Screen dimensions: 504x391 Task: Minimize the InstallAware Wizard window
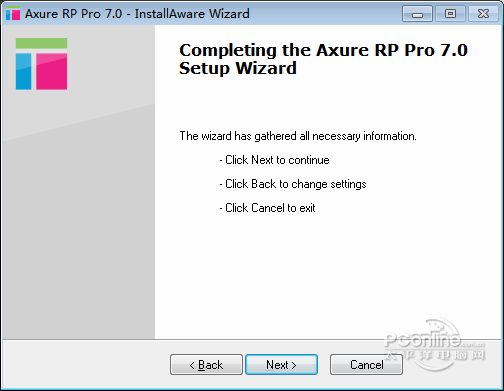[x=417, y=14]
